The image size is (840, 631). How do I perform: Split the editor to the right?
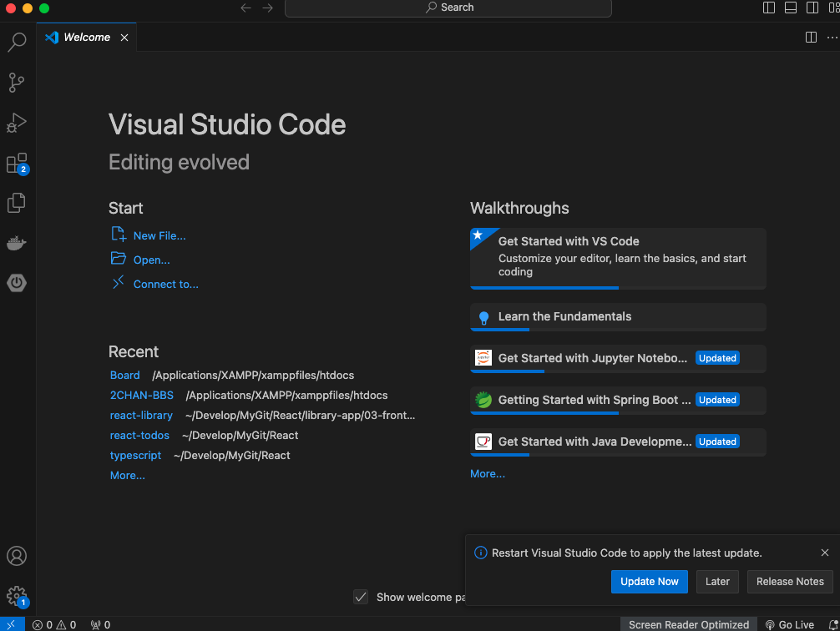click(x=811, y=37)
